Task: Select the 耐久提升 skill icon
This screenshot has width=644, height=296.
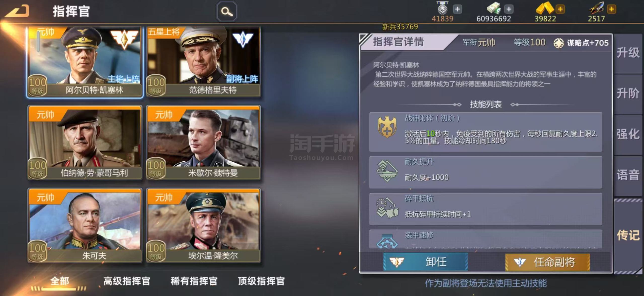Action: point(387,171)
